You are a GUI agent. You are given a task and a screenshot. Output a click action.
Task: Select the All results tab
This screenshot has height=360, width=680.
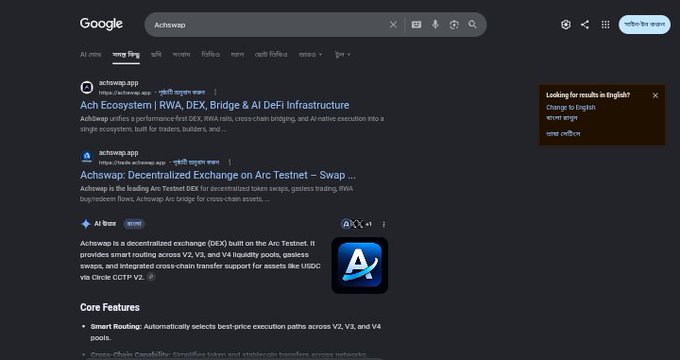[x=126, y=55]
